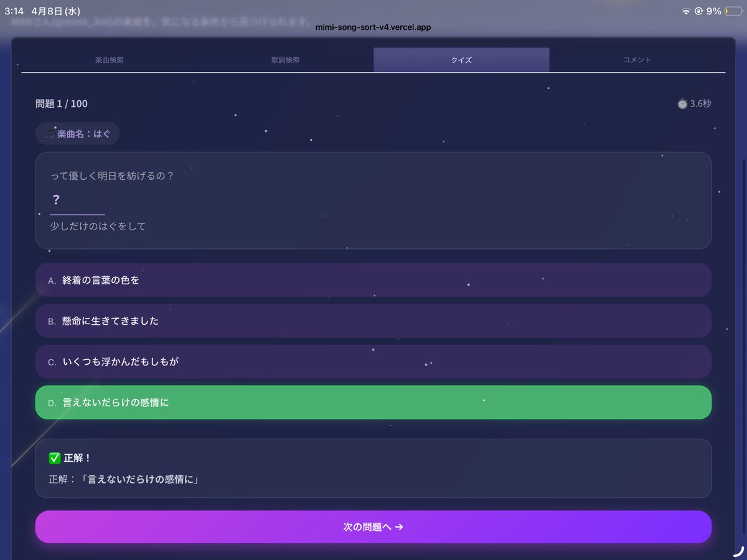The height and width of the screenshot is (560, 747).
Task: Click the music note icon in song tag
Action: [50, 134]
